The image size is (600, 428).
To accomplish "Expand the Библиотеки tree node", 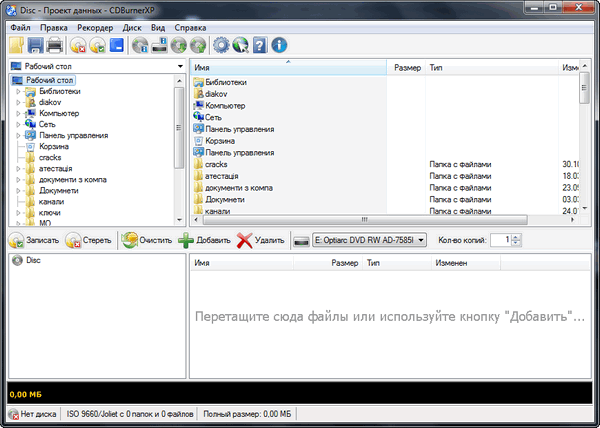I will 18,91.
